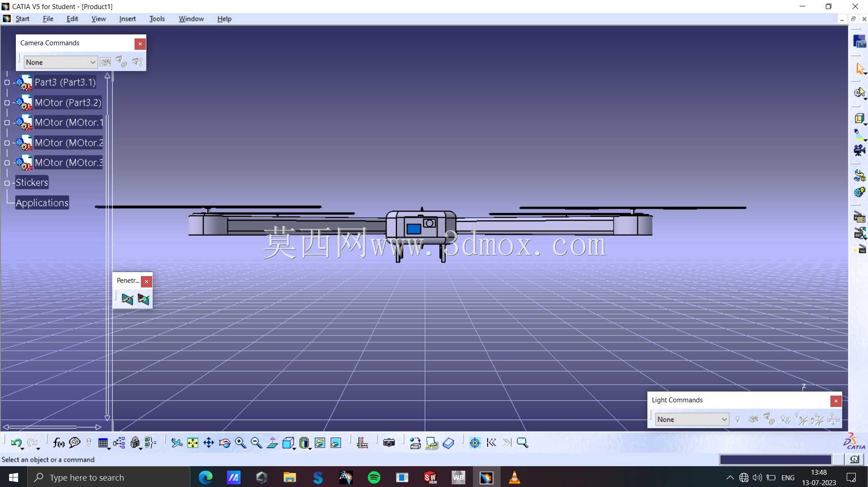
Task: Click the spotlight light icon in right toolbar
Action: click(x=859, y=134)
